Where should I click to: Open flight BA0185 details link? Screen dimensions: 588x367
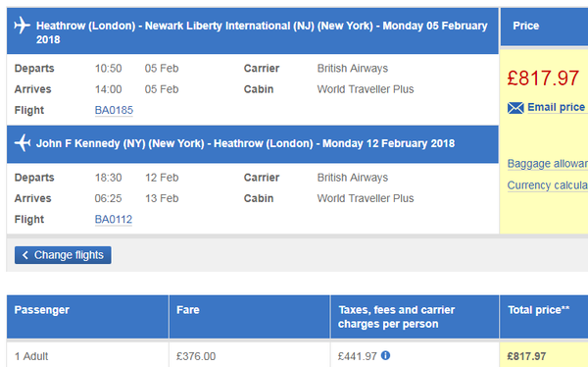[x=114, y=110]
